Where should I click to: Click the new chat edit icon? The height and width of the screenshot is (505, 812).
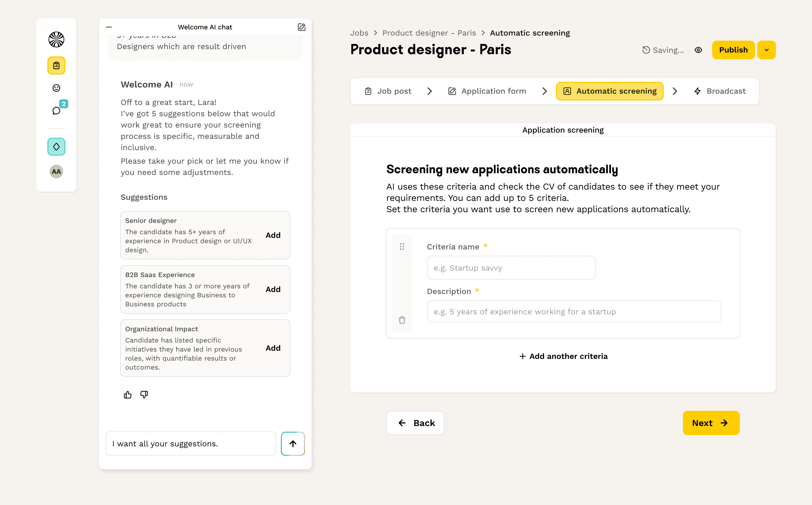pyautogui.click(x=301, y=27)
